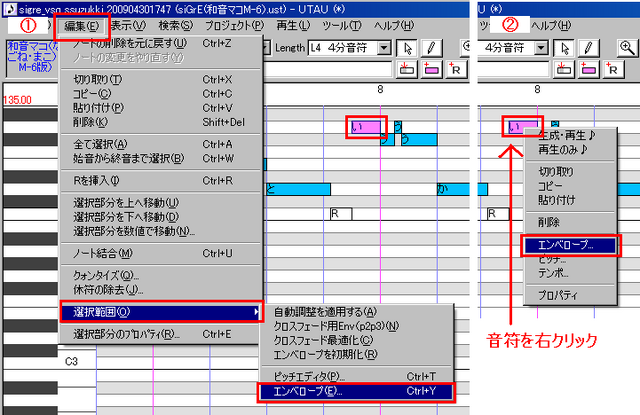The image size is (640, 415).
Task: Open ヘルプ(H) in the Edit-menu window
Action: [394, 26]
